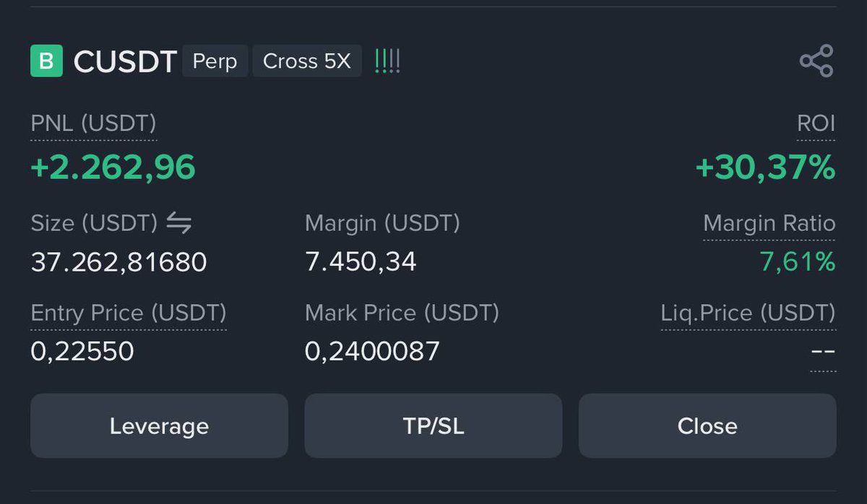Viewport: 867px width, 504px height.
Task: Tap the Cross 5X margin mode tag
Action: (307, 61)
